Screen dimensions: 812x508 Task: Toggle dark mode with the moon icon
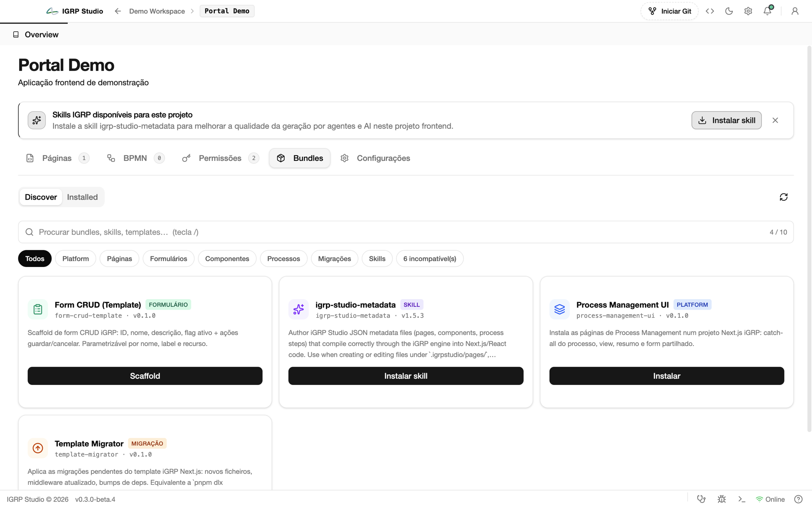click(729, 11)
